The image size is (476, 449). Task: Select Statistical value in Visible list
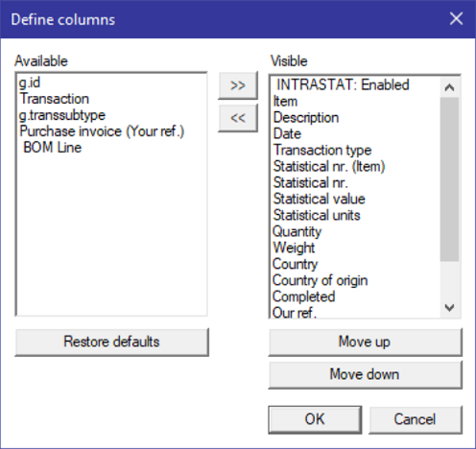[x=319, y=199]
